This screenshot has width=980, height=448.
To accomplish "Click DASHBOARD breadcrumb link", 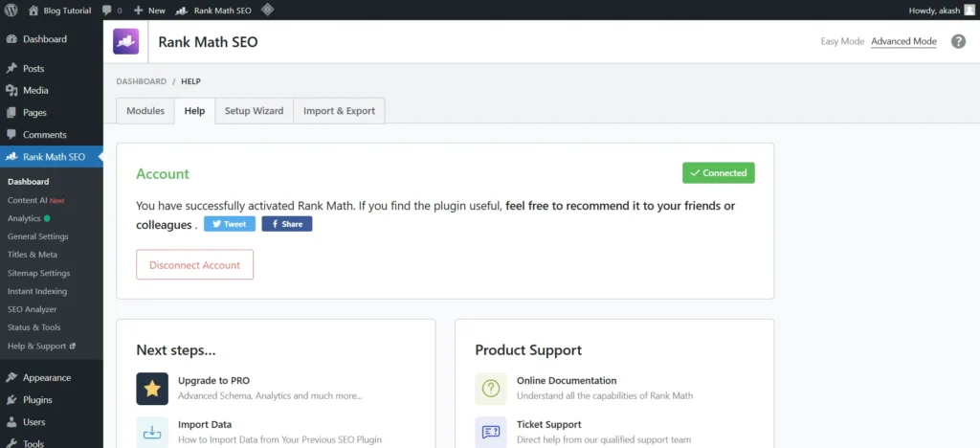I will click(x=142, y=81).
